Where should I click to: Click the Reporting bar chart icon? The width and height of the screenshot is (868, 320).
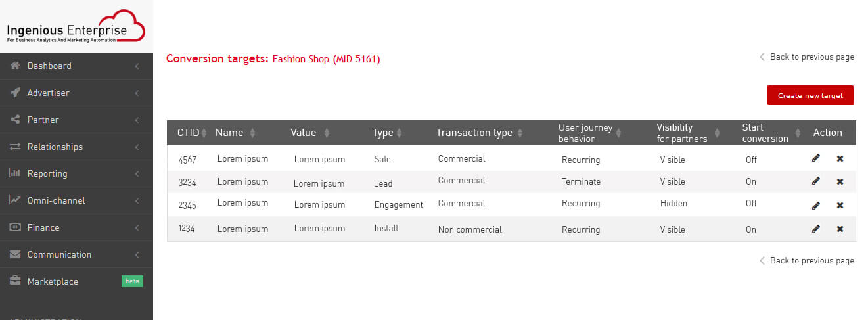[15, 173]
